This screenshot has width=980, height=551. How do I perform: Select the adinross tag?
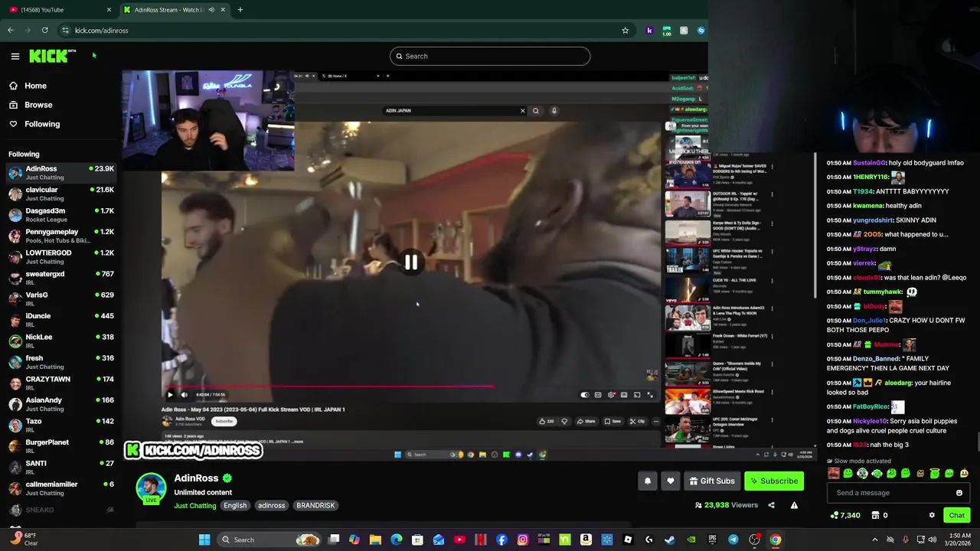(x=271, y=506)
